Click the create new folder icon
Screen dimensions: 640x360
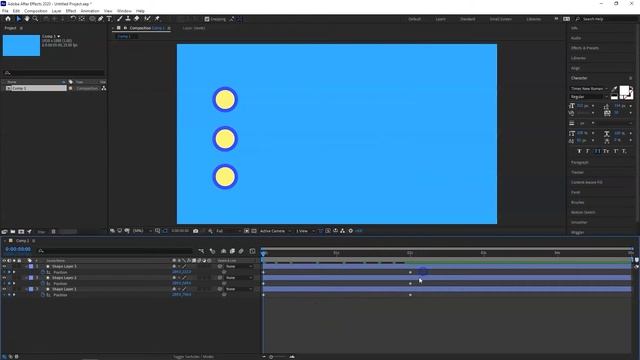point(13,231)
